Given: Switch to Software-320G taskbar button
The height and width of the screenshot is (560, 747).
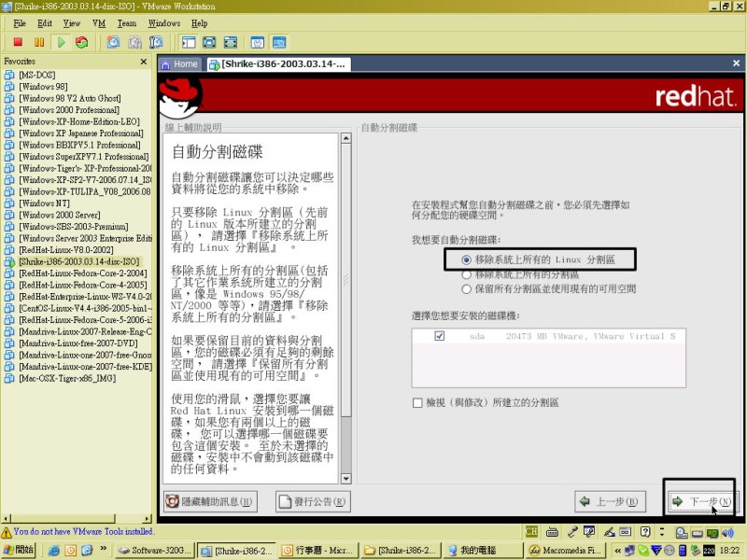Looking at the screenshot, I should click(x=155, y=551).
